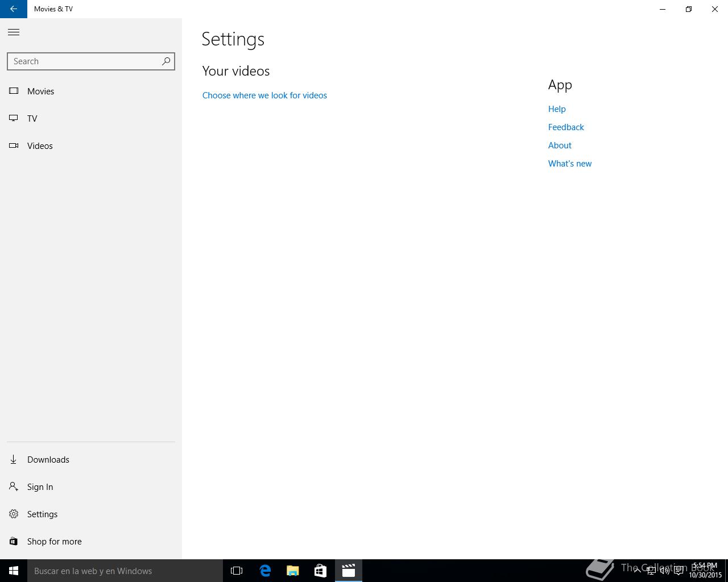The image size is (728, 582).
Task: Open the About link
Action: coord(560,145)
